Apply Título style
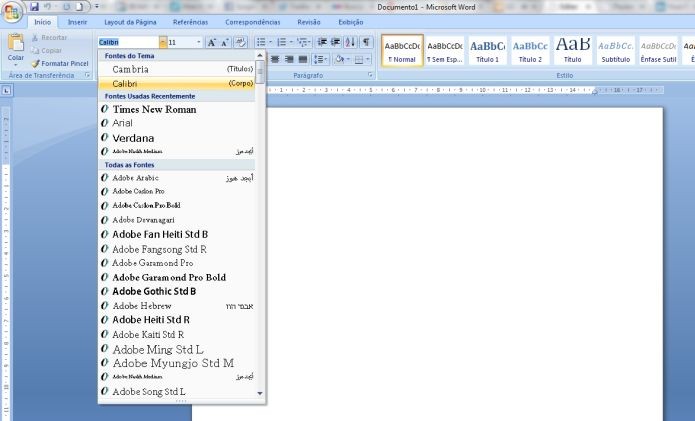695x421 pixels. pos(573,51)
